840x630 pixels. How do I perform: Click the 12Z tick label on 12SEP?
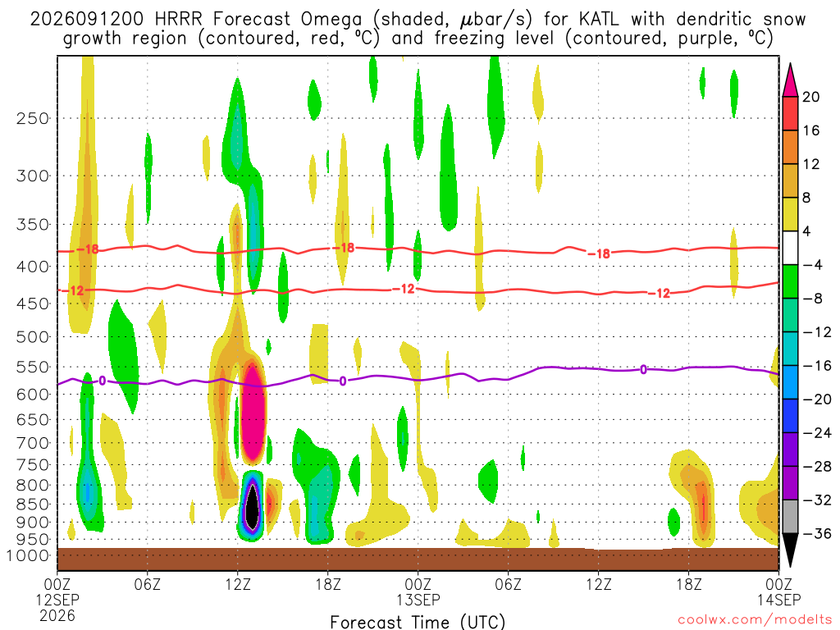pyautogui.click(x=238, y=584)
